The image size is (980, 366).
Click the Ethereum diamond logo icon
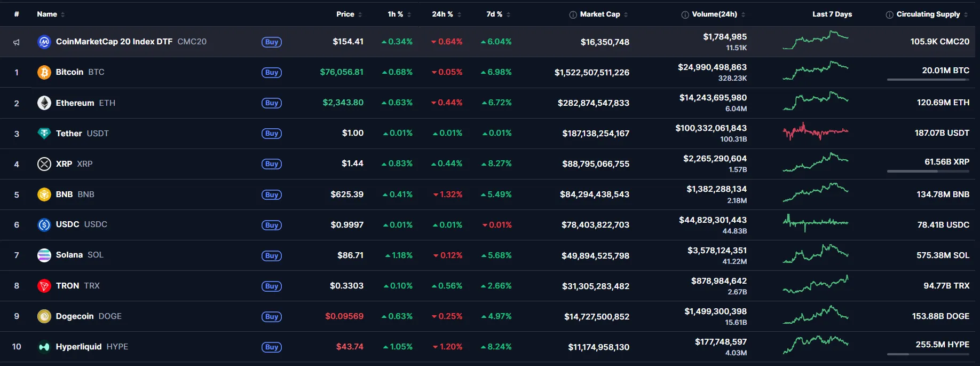pyautogui.click(x=44, y=103)
